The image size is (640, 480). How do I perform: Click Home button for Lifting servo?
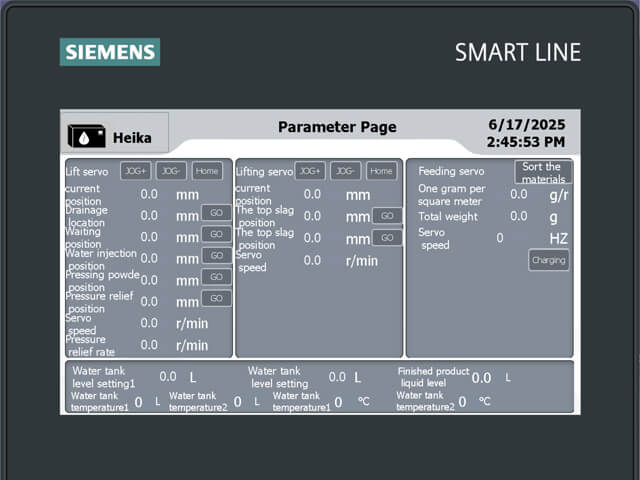380,171
